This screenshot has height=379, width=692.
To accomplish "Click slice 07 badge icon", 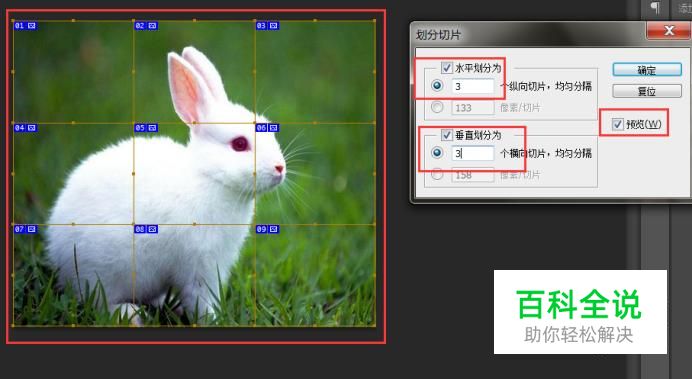I will click(32, 229).
